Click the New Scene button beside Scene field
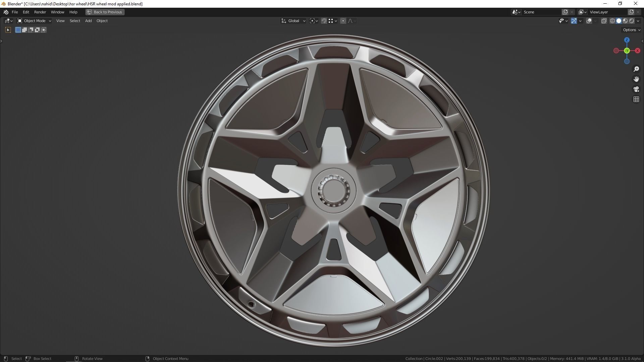This screenshot has height=362, width=644. coord(566,12)
